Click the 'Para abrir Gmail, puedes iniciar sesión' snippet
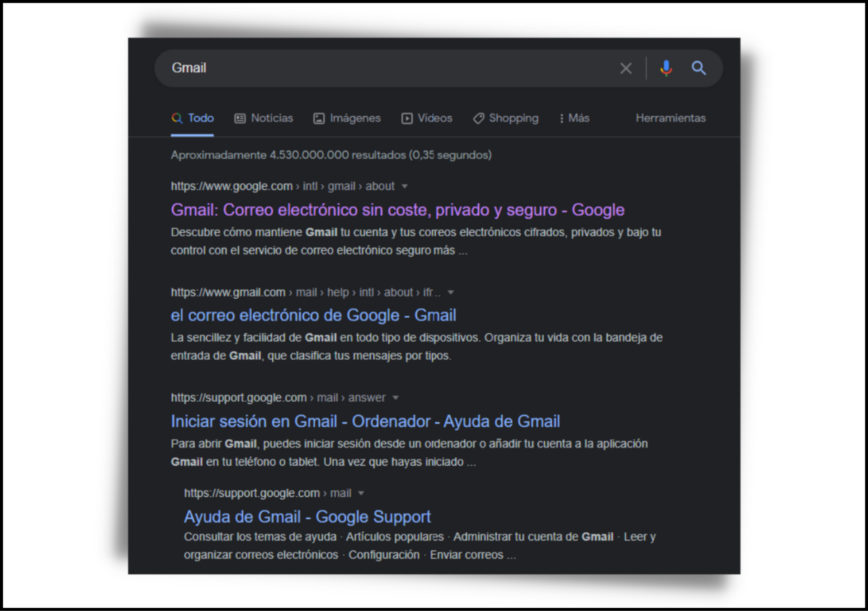Screen dimensions: 868x611 tap(409, 453)
